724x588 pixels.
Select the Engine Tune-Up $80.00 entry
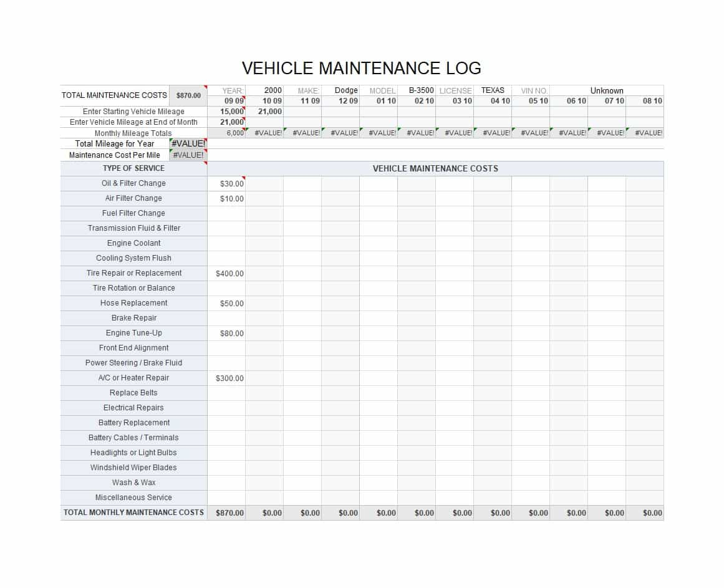[230, 333]
